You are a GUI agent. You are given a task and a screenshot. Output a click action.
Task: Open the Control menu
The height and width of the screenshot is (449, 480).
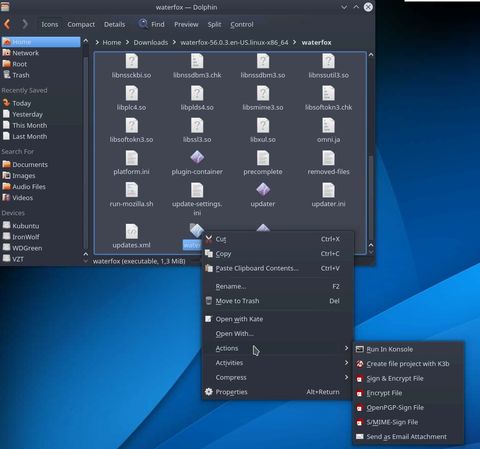[242, 24]
